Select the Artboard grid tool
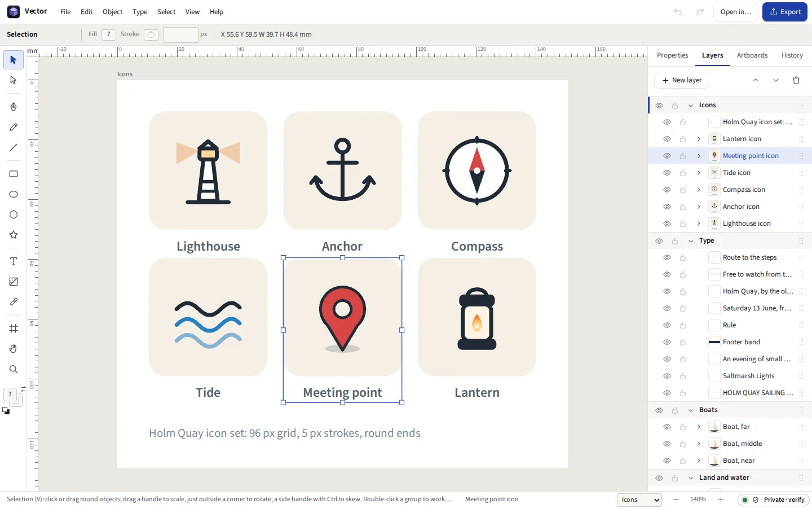 14,329
